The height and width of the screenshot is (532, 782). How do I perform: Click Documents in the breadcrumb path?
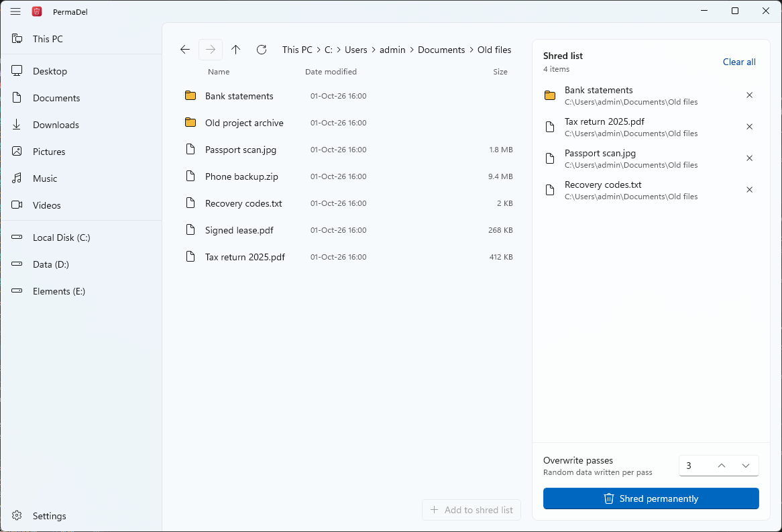(441, 50)
